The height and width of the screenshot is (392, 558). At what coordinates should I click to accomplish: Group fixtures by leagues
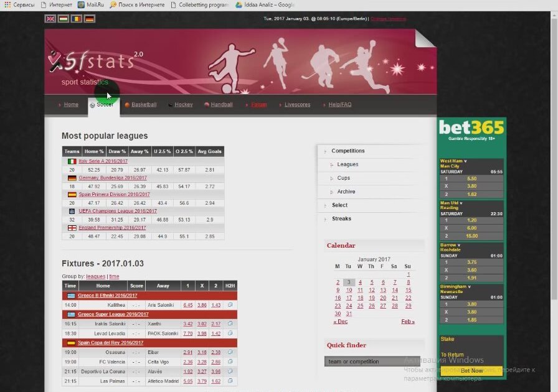point(96,276)
